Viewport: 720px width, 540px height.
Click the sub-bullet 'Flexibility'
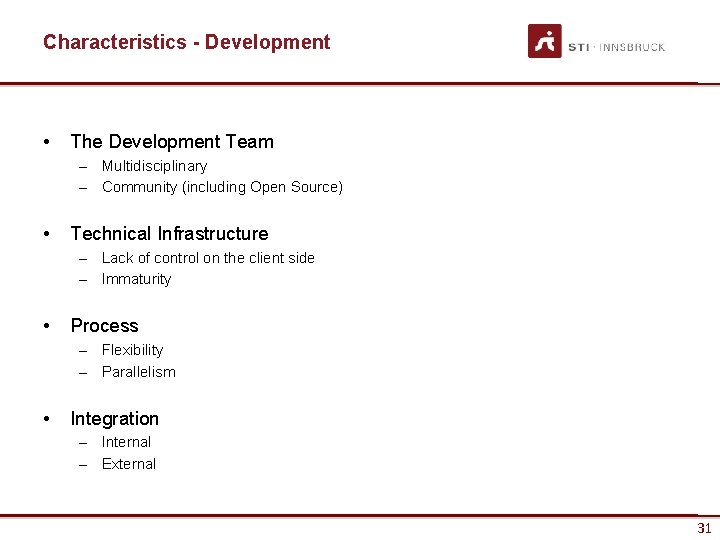click(132, 350)
